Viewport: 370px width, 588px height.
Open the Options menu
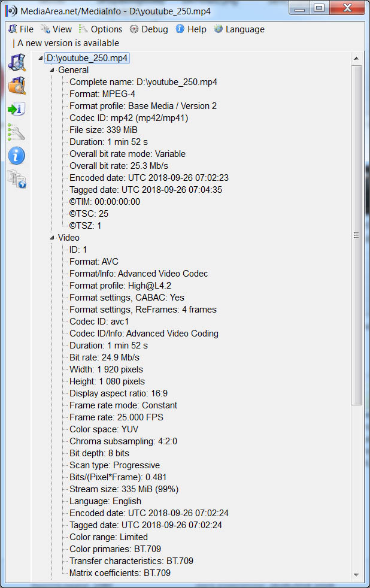click(x=101, y=29)
